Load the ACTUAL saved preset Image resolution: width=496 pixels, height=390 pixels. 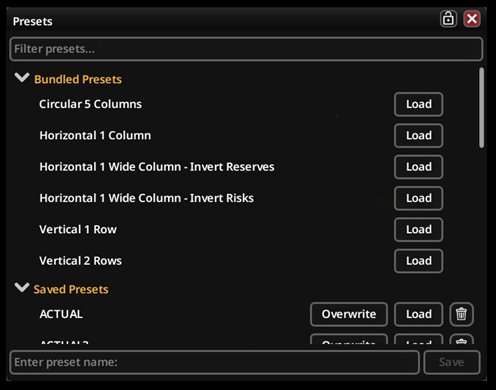[419, 314]
